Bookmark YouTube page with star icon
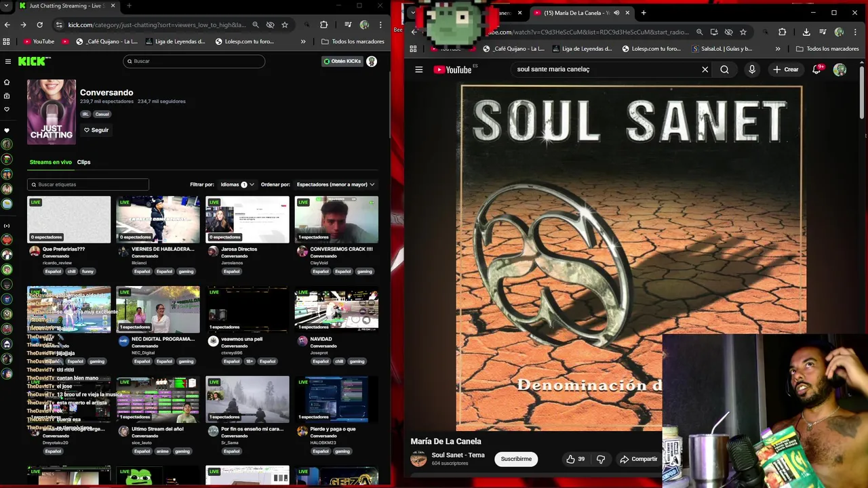This screenshot has width=868, height=488. click(x=743, y=32)
